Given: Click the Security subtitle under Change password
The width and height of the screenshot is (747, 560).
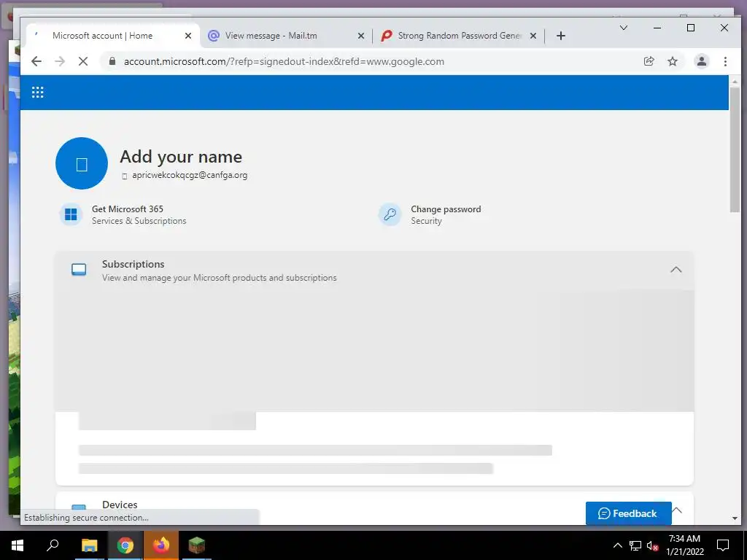Looking at the screenshot, I should click(426, 221).
